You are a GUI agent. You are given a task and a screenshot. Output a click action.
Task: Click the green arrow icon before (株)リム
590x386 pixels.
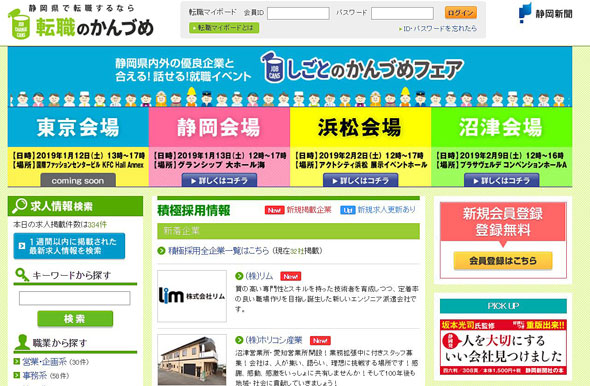[239, 276]
